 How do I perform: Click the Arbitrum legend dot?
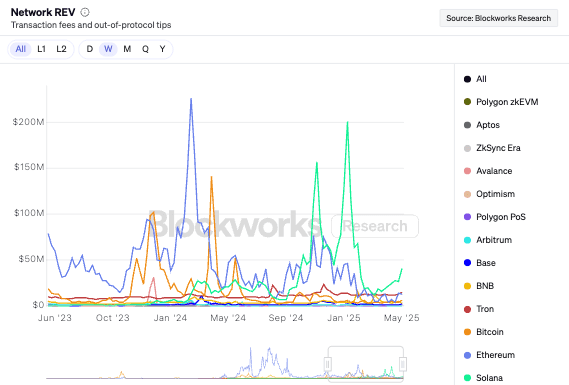(467, 240)
